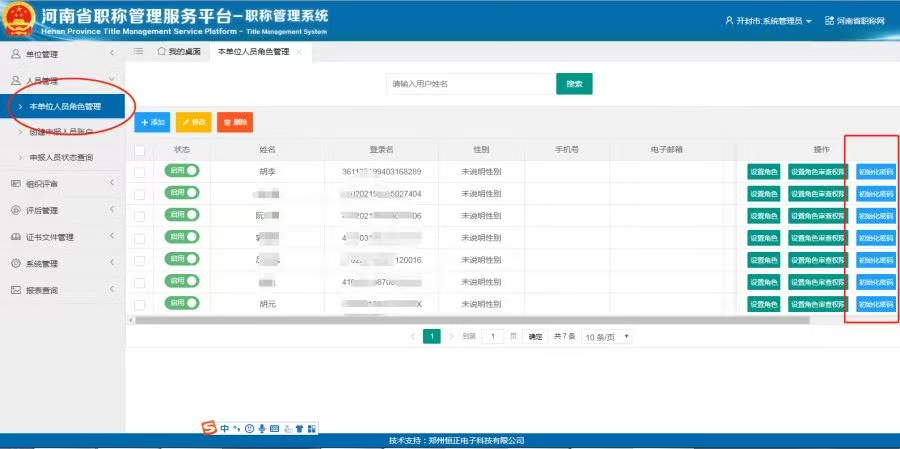Go to previous page with the left arrow
The width and height of the screenshot is (900, 449).
(x=412, y=336)
